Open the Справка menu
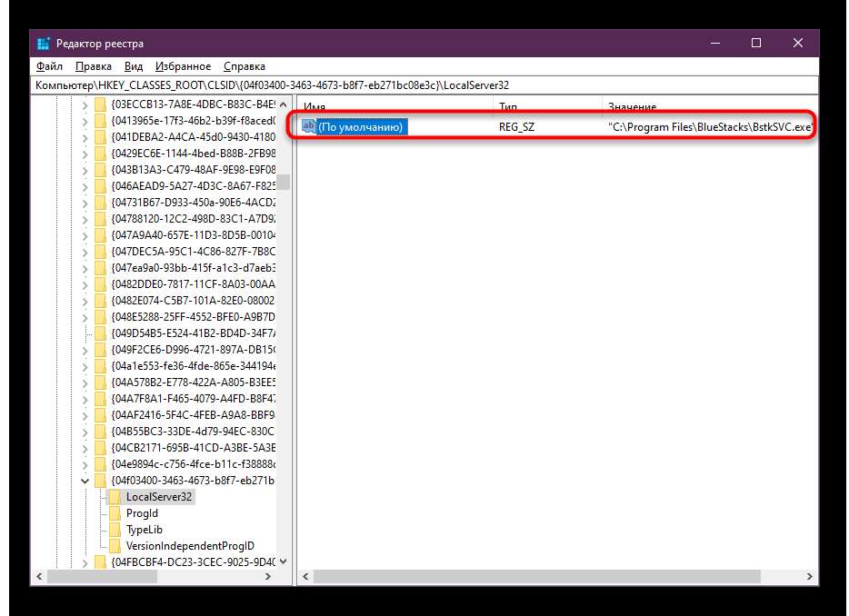849x616 pixels. [x=245, y=66]
